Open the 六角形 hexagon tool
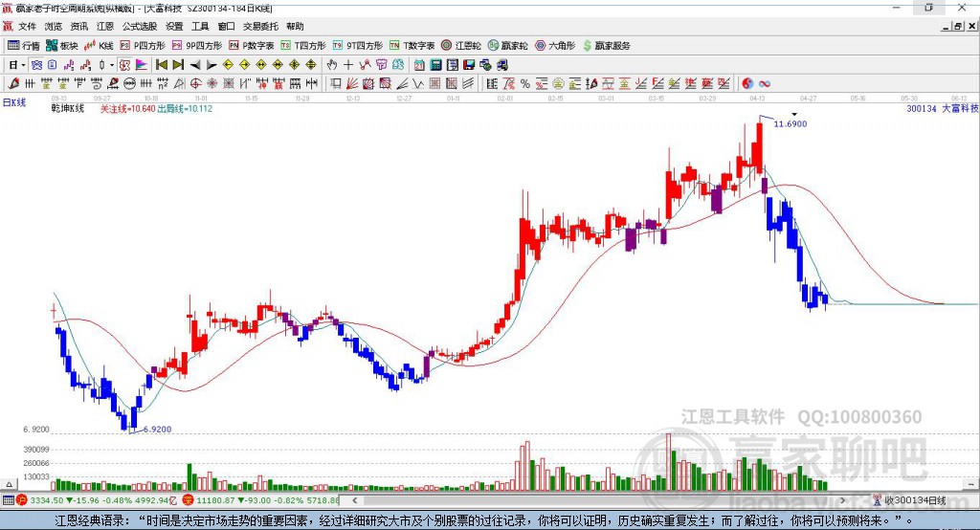 554,46
